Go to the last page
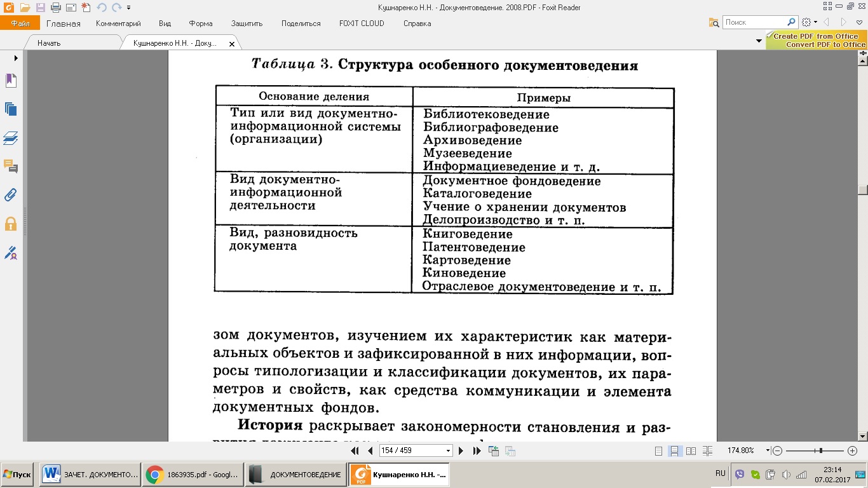 [477, 451]
